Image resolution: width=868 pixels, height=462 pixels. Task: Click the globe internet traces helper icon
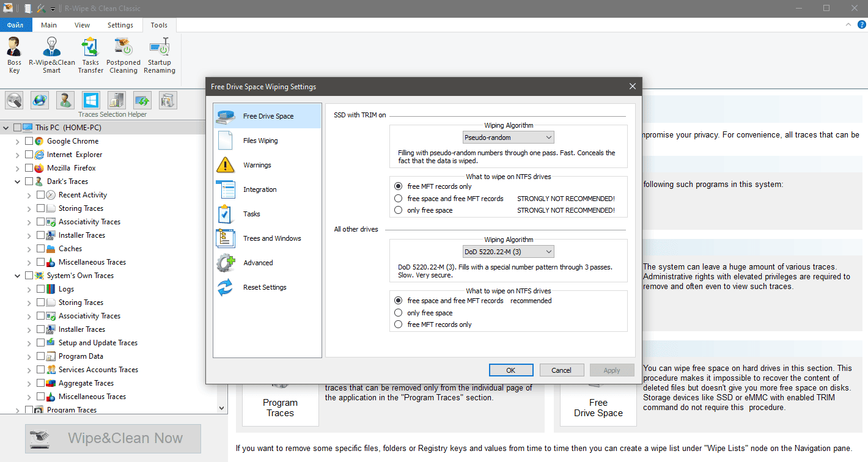coord(40,100)
